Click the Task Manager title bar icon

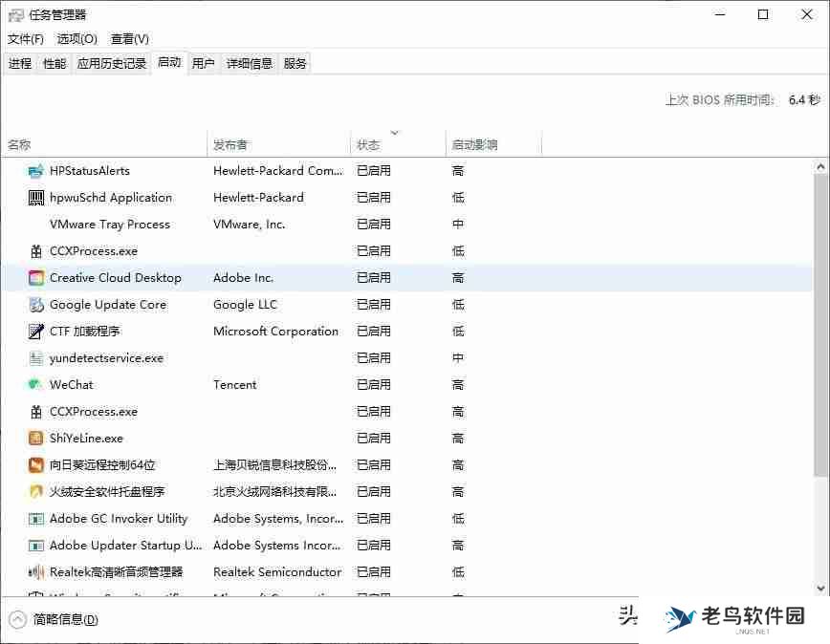pos(15,14)
